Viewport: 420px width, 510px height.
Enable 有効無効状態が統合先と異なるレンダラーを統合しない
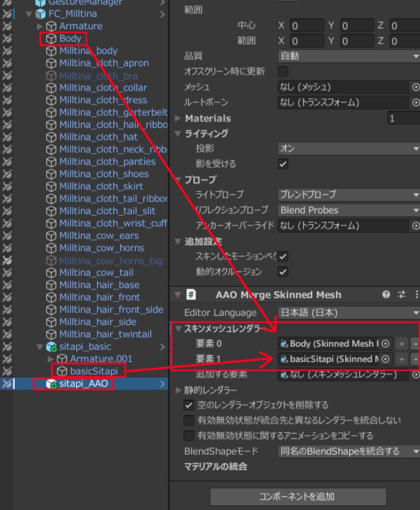(189, 420)
